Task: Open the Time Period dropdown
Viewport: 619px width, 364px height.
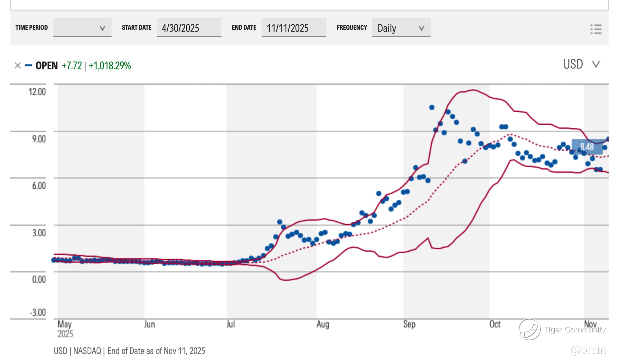Action: (82, 27)
